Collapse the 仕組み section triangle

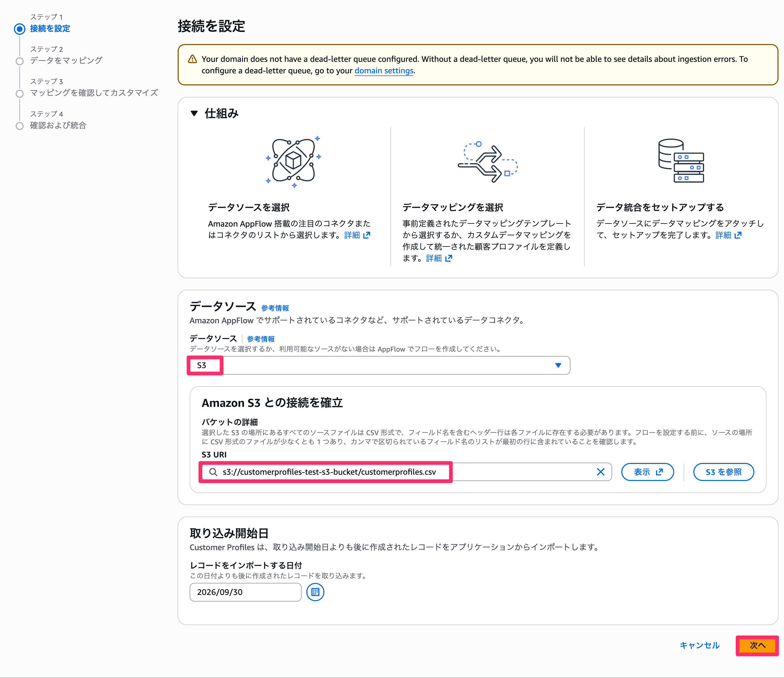coord(194,113)
